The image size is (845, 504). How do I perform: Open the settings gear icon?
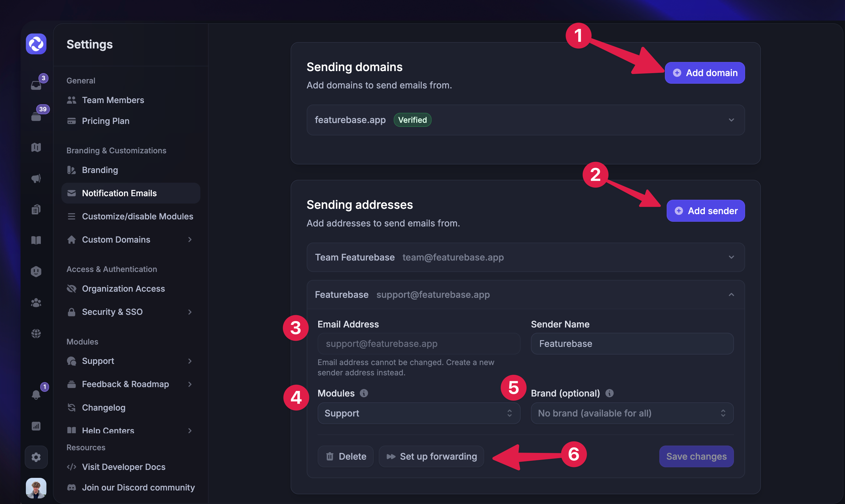(36, 457)
